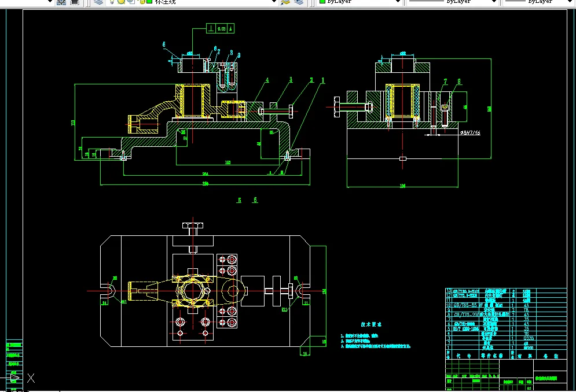The height and width of the screenshot is (392, 576).
Task: Click the green swatch in color ByLayer box
Action: [x=322, y=2]
